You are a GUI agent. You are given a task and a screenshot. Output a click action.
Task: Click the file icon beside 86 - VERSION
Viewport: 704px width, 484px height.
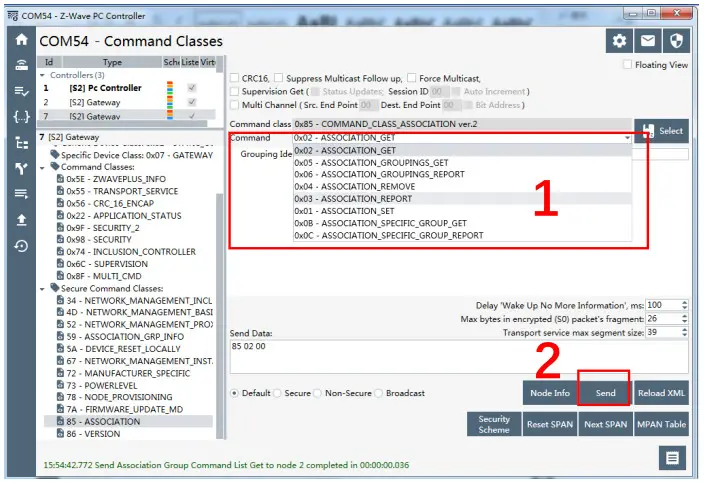point(60,433)
